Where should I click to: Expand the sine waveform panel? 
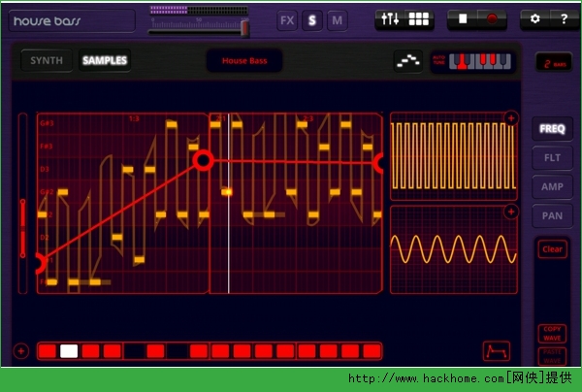pos(510,212)
